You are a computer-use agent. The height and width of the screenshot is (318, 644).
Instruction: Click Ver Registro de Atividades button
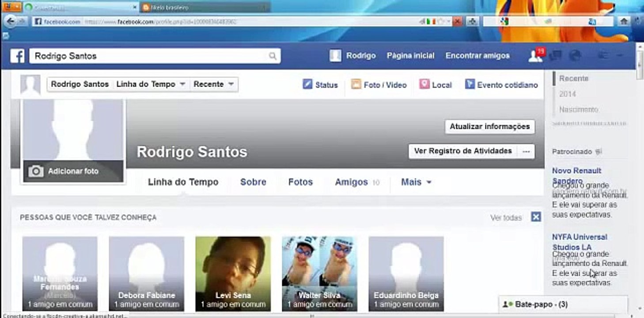(463, 151)
